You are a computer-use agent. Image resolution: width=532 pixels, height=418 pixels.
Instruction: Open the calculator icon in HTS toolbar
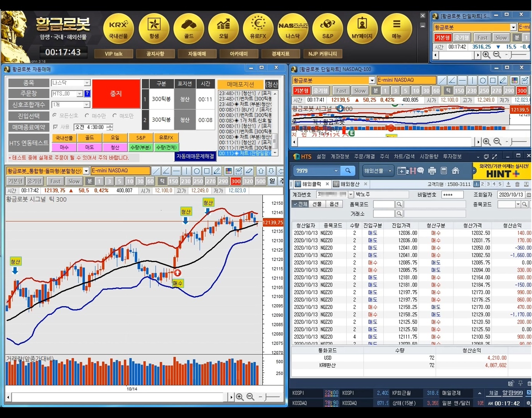pos(444,171)
